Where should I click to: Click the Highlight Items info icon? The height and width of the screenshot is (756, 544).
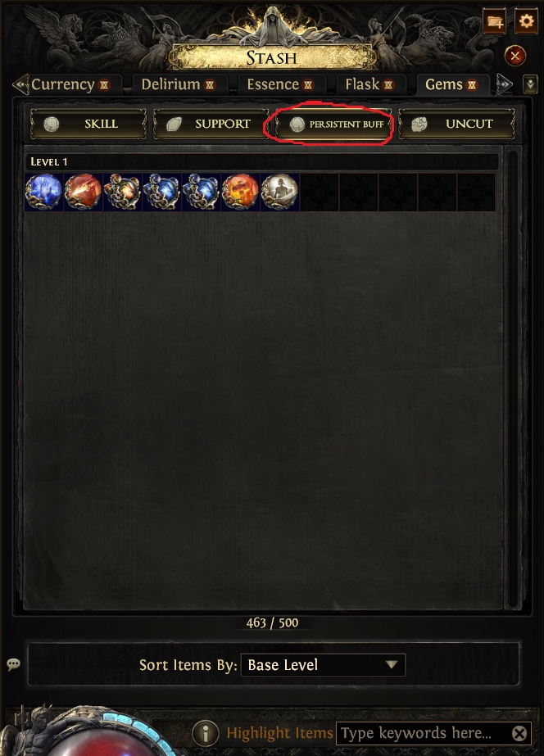point(206,733)
